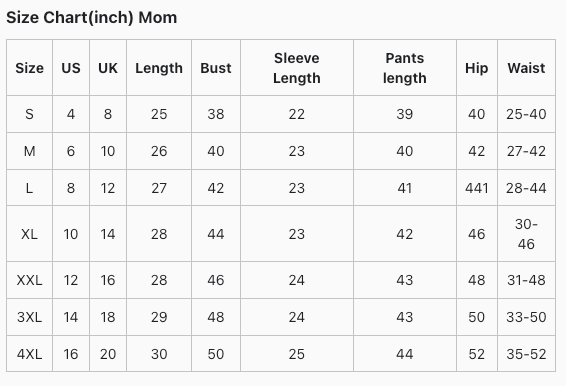The width and height of the screenshot is (566, 386).
Task: Select waist range 33-50 cell
Action: pos(526,317)
